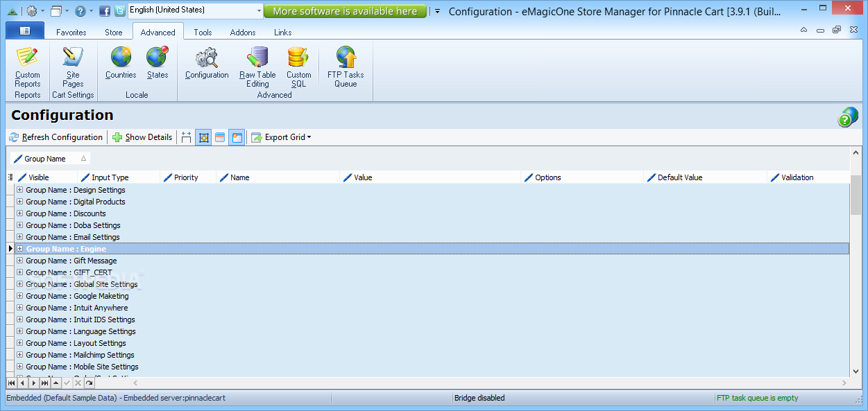Open FTP Tasks Queue
This screenshot has height=411, width=868.
pos(346,67)
